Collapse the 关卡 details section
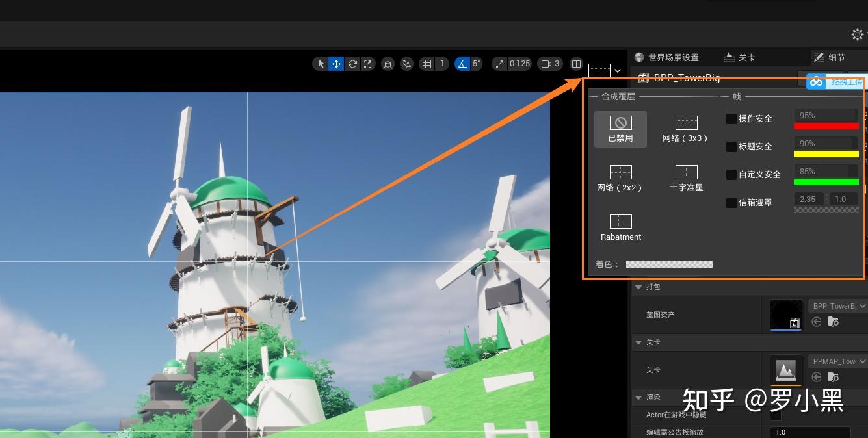 coord(638,342)
